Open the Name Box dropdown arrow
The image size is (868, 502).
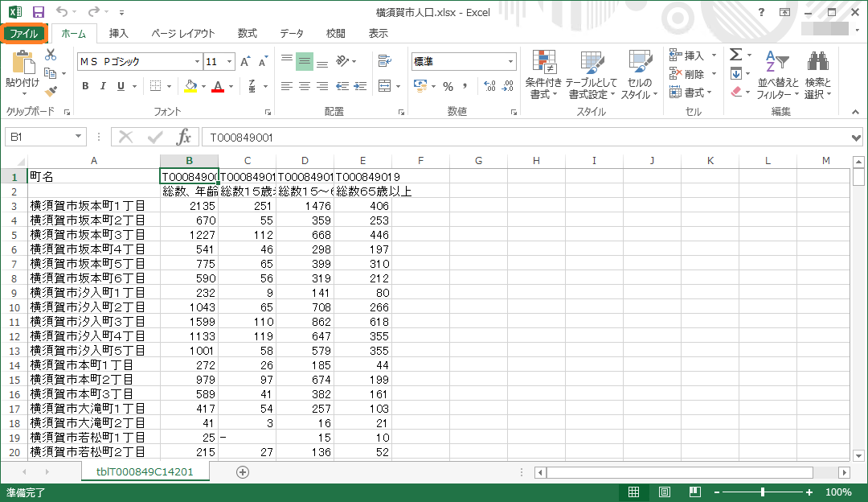click(78, 137)
